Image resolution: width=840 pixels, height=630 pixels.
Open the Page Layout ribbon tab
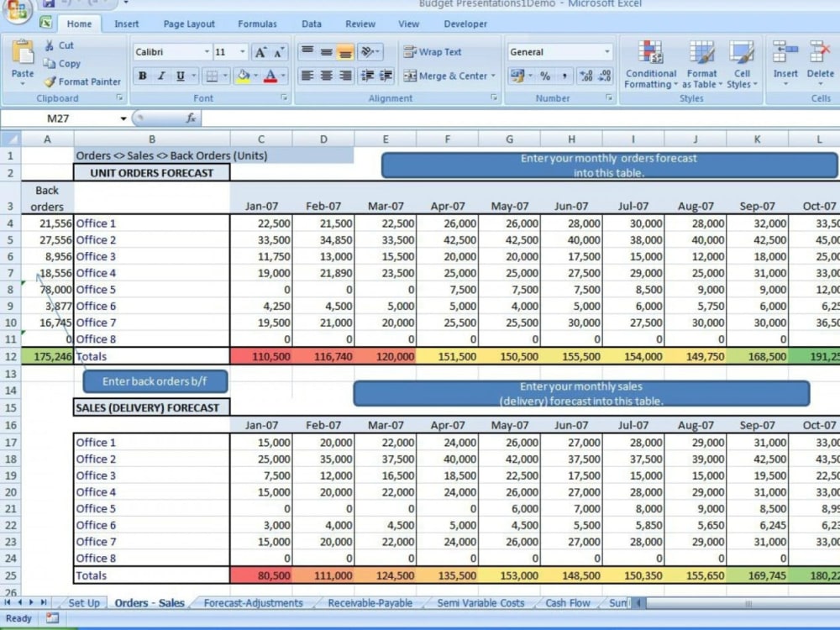click(x=189, y=24)
